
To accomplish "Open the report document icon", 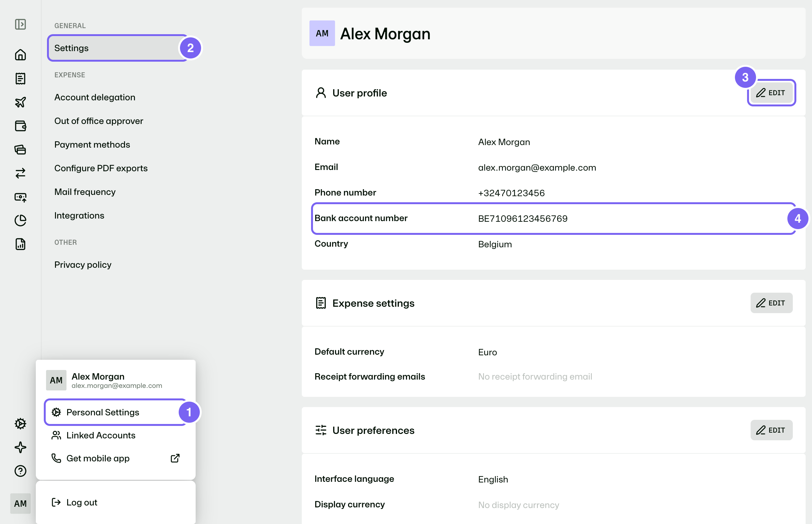I will [x=20, y=244].
